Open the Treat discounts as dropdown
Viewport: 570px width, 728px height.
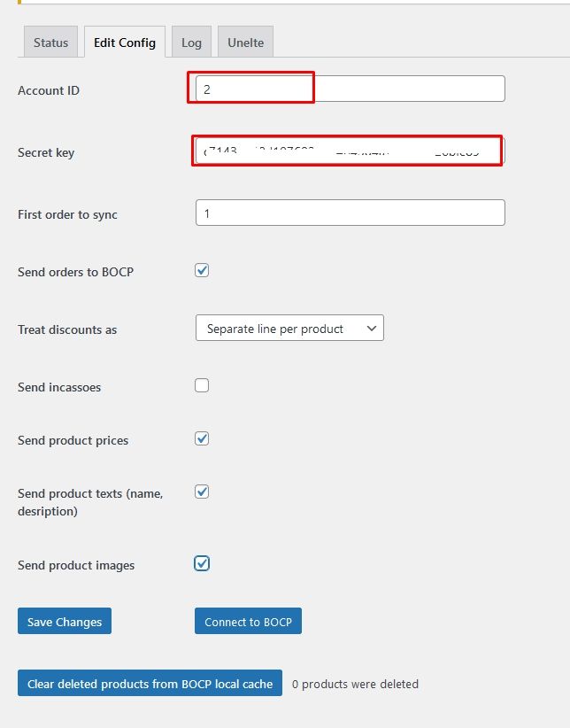289,328
